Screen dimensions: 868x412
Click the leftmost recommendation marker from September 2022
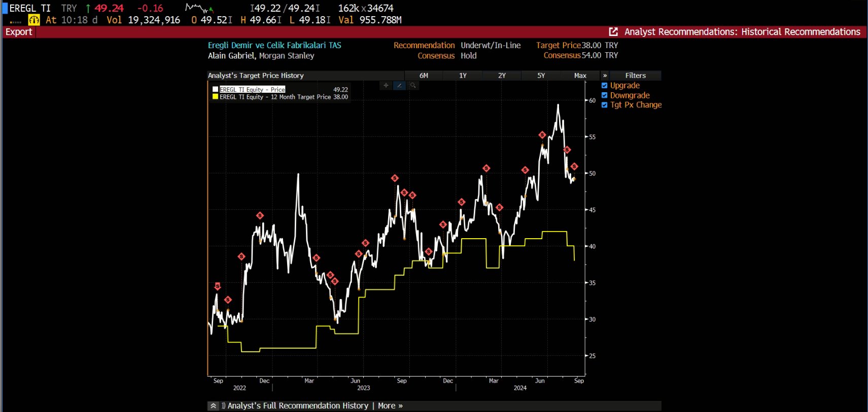[x=218, y=286]
